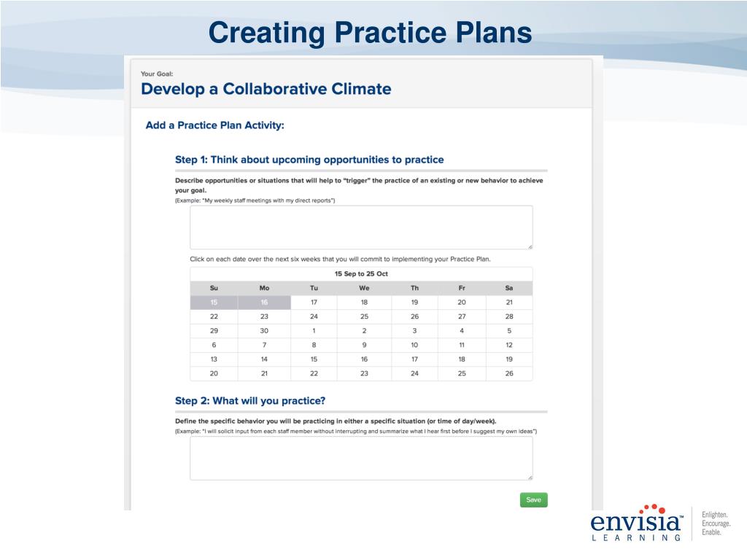
Task: Select October 9 in the calendar
Action: [x=364, y=345]
